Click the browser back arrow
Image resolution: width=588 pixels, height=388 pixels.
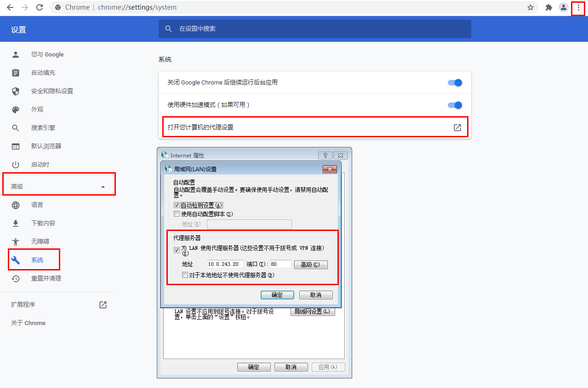click(x=10, y=7)
